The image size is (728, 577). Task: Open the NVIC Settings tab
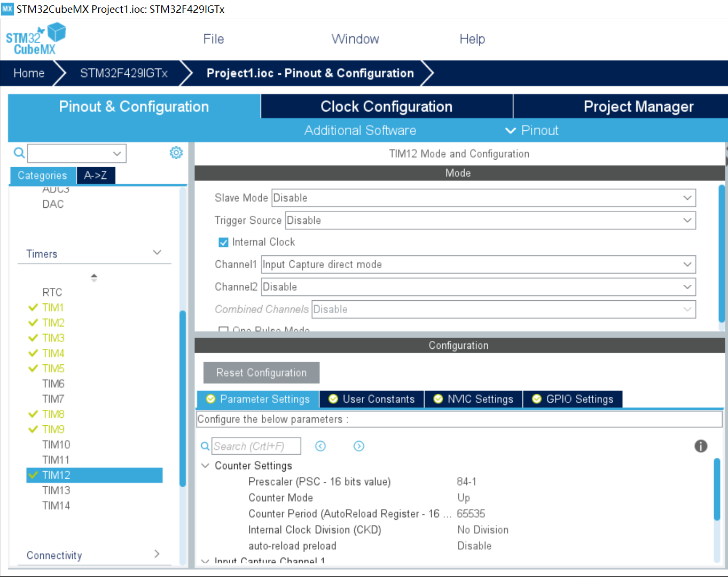pyautogui.click(x=474, y=399)
